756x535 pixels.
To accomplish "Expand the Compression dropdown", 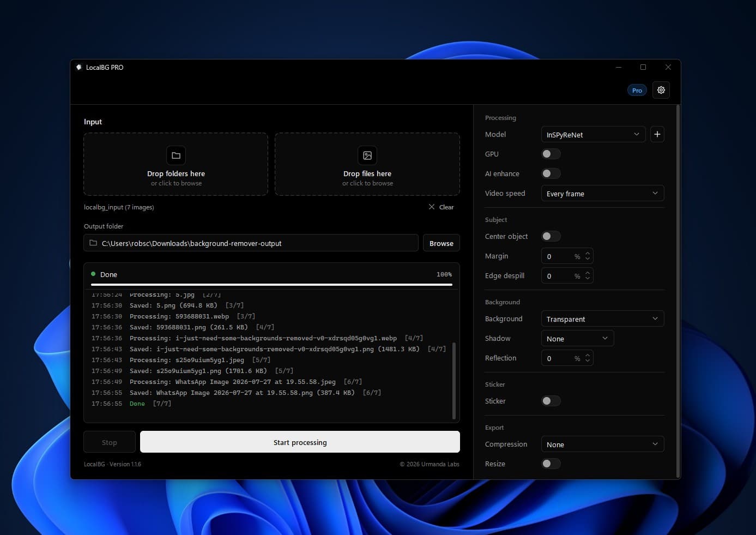I will (602, 444).
